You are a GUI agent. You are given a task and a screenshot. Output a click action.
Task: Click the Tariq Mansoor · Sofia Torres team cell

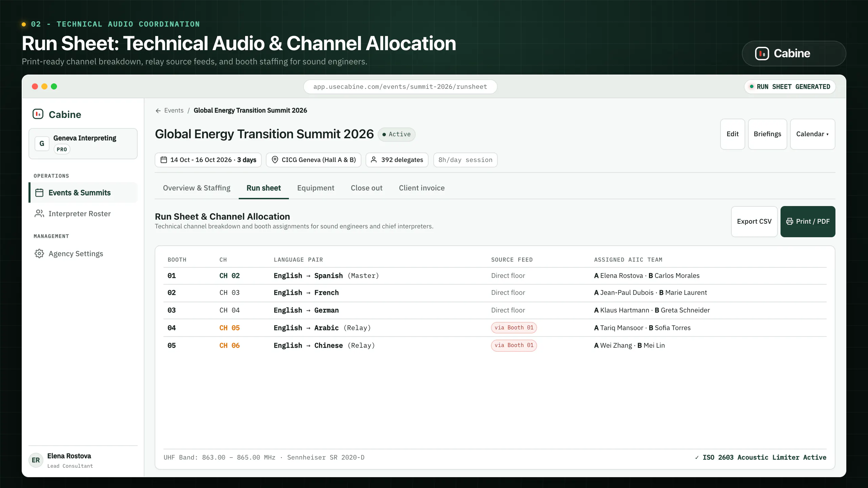(x=642, y=328)
